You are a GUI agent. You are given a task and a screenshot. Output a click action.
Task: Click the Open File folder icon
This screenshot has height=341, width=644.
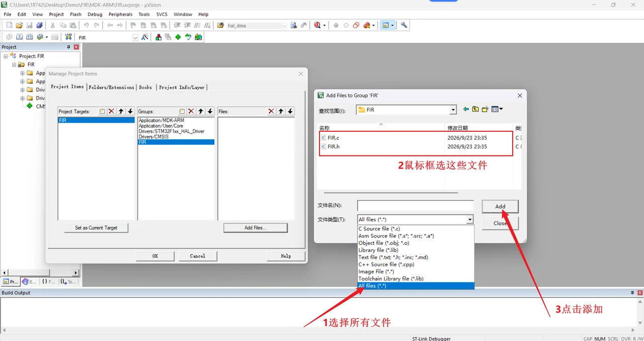point(19,25)
